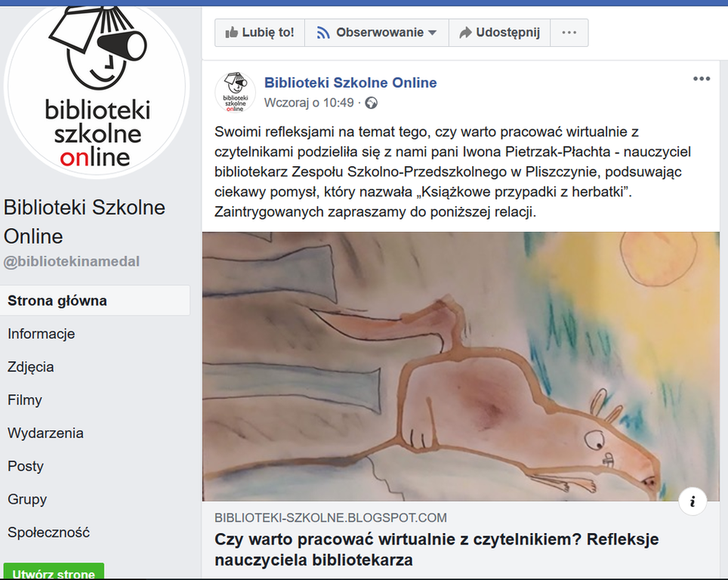This screenshot has height=580, width=728.
Task: Open post options three-dots menu
Action: (x=702, y=79)
